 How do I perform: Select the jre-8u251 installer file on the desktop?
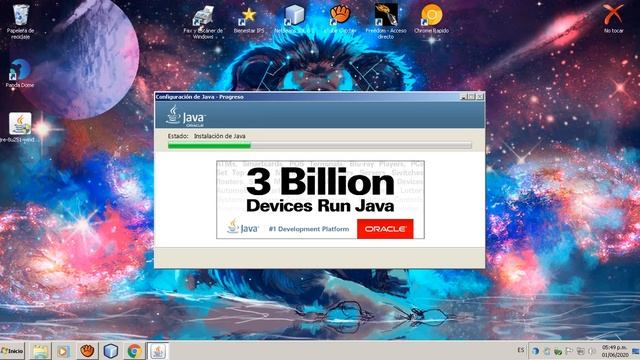tap(20, 127)
